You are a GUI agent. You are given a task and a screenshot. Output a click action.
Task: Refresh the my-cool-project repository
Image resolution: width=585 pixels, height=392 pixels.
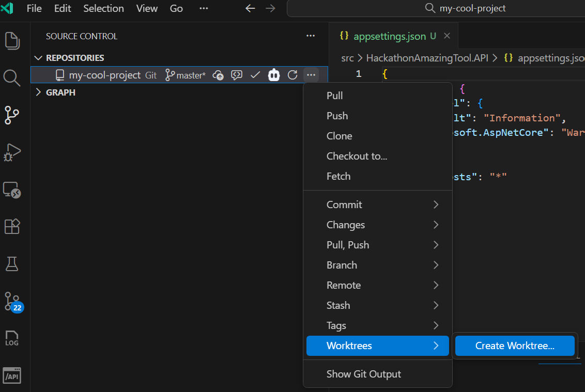pyautogui.click(x=292, y=75)
